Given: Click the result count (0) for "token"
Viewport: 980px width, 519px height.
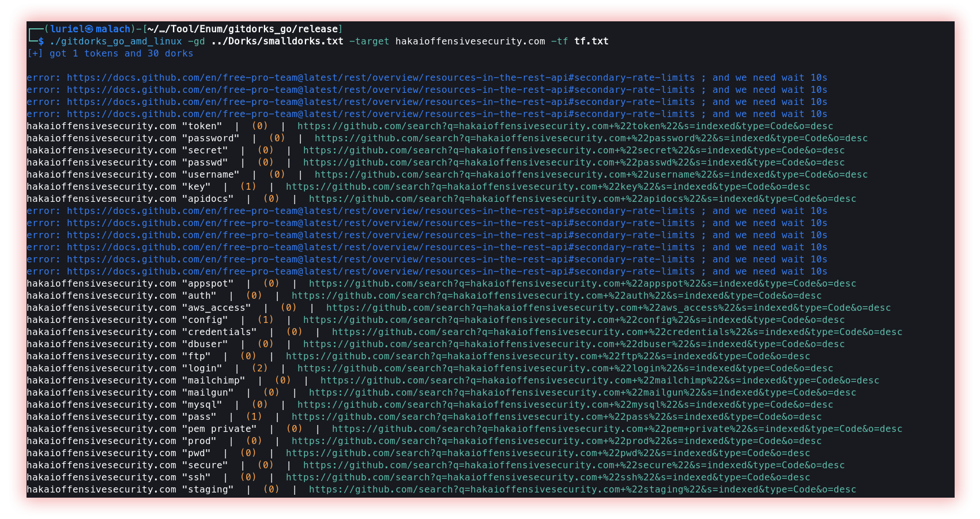Looking at the screenshot, I should pos(259,126).
